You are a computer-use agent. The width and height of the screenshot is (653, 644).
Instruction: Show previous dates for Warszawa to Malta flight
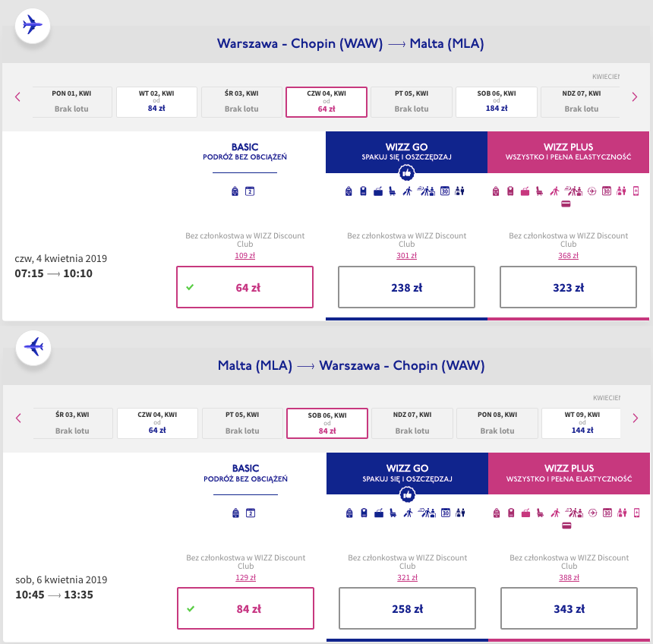click(17, 97)
